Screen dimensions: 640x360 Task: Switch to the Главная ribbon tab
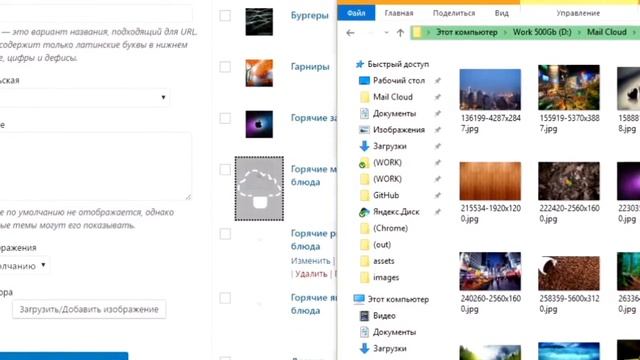399,13
